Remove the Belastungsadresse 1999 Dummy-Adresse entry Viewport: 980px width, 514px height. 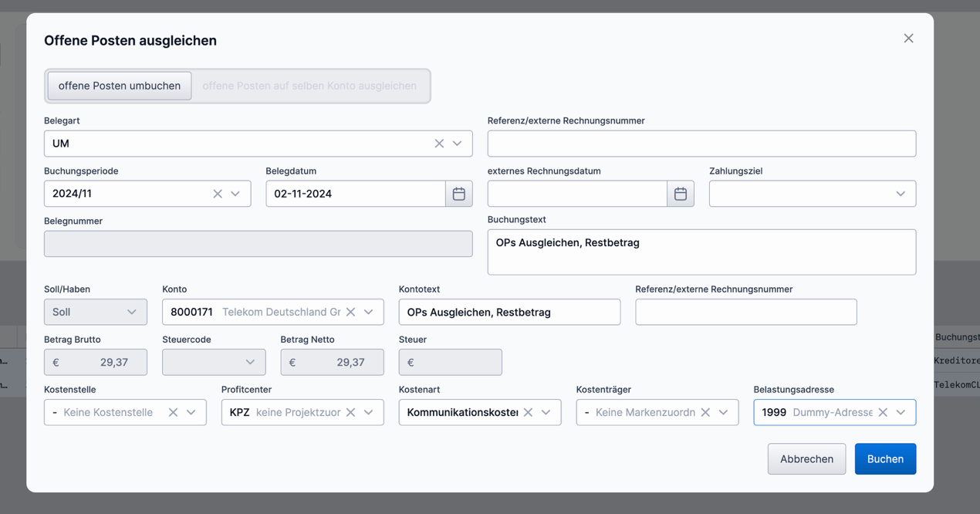(x=882, y=412)
